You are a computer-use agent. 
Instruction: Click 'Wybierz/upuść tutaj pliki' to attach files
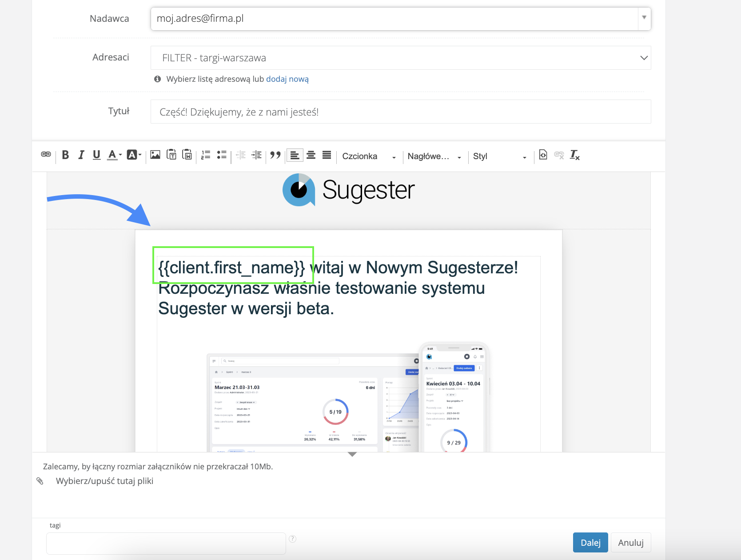coord(104,481)
